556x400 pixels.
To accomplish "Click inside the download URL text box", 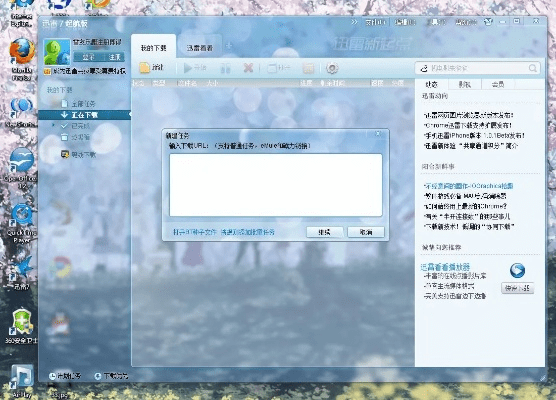I will click(x=276, y=185).
